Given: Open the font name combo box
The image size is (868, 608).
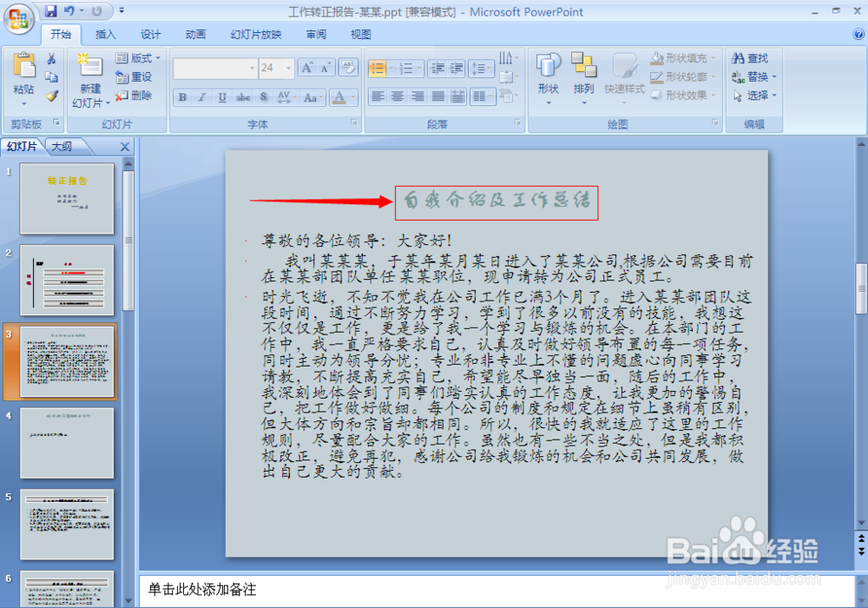Looking at the screenshot, I should 215,68.
